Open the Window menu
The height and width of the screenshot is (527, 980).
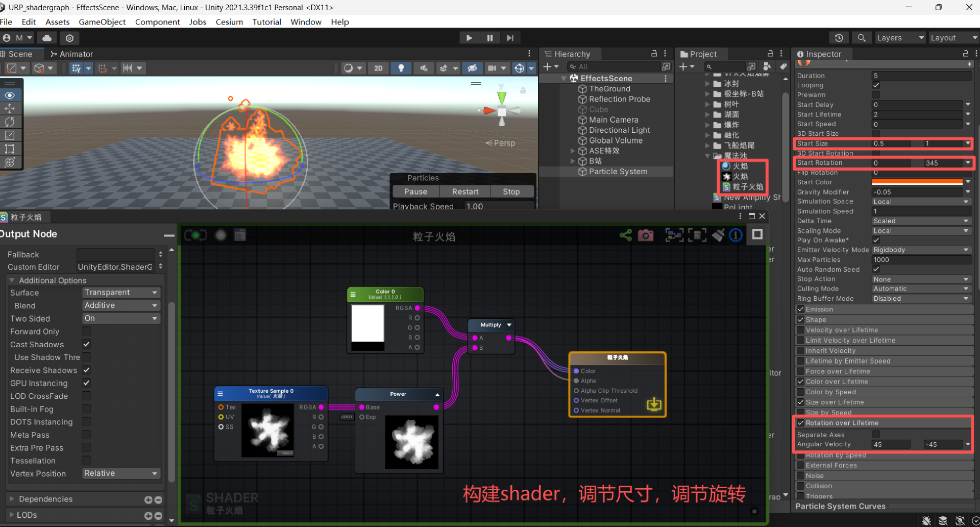pyautogui.click(x=306, y=22)
